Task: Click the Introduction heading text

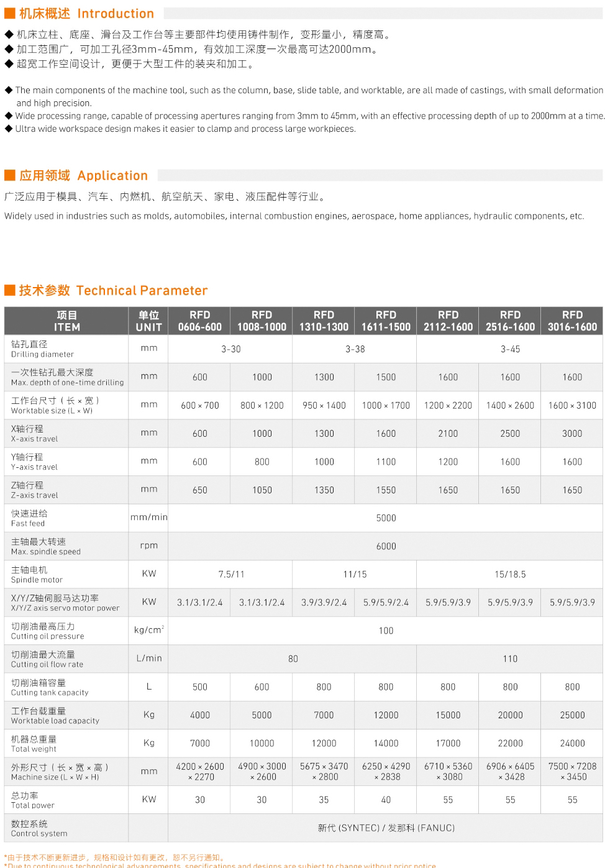Action: pos(115,13)
